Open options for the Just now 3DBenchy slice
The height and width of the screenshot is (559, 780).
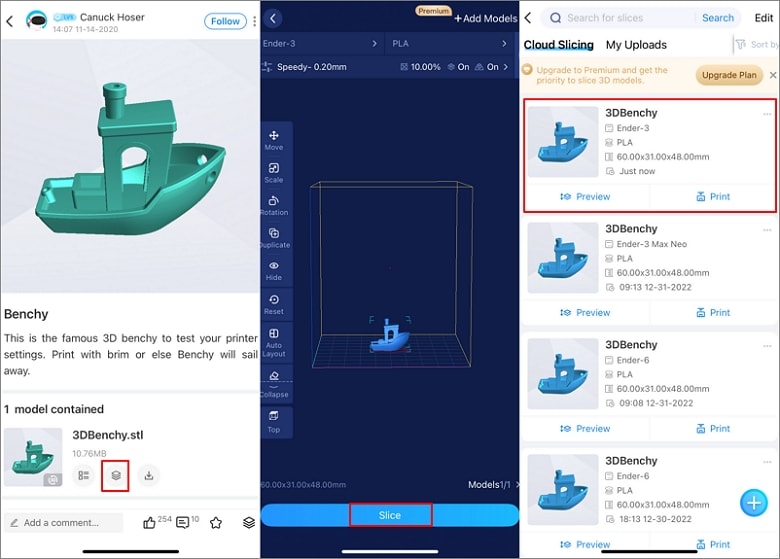pyautogui.click(x=767, y=114)
